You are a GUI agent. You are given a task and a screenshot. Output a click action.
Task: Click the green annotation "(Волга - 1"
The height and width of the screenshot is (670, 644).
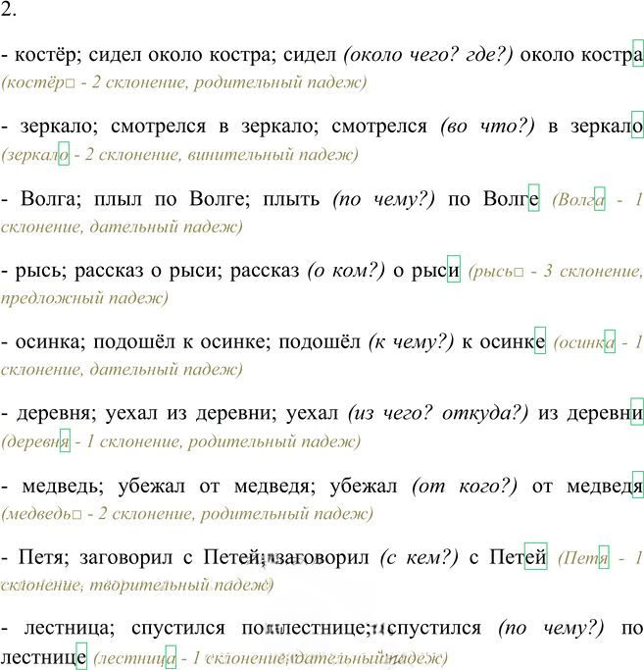tap(598, 199)
